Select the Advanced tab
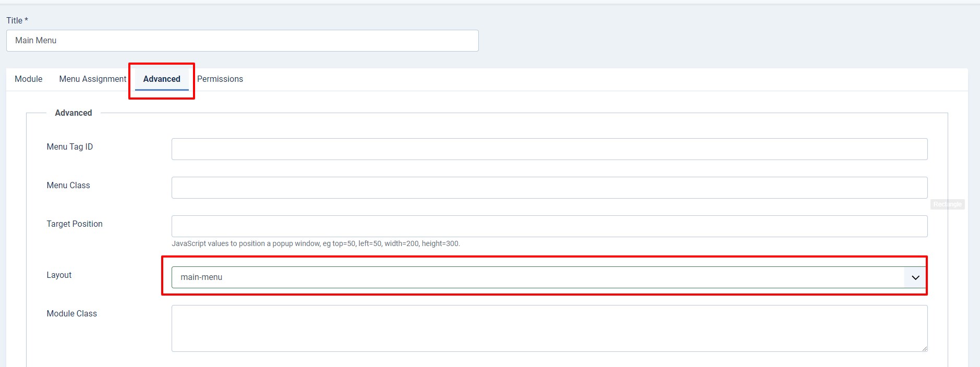This screenshot has width=980, height=367. pyautogui.click(x=162, y=79)
